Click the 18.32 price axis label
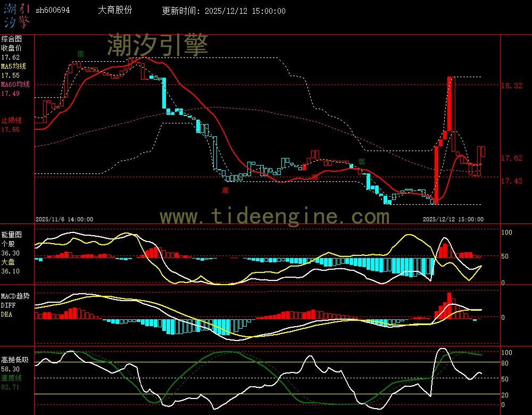The width and height of the screenshot is (532, 415). (x=511, y=86)
